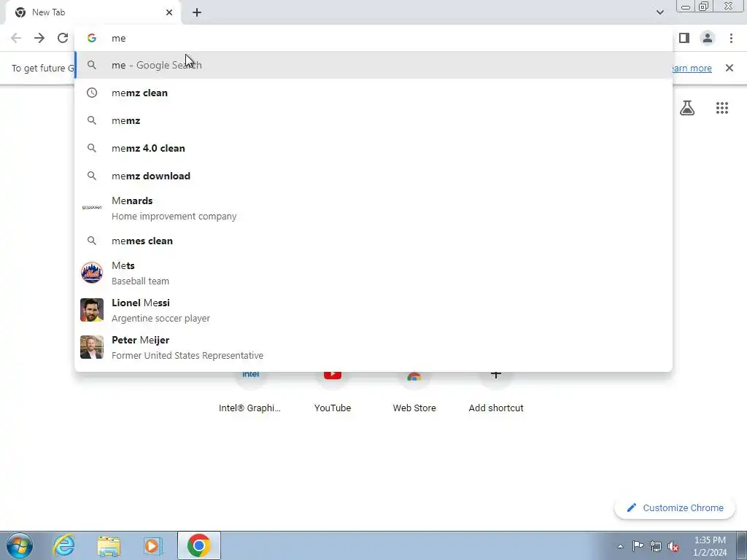The image size is (747, 560).
Task: Select the 'me - Google Search' suggestion
Action: tap(373, 65)
